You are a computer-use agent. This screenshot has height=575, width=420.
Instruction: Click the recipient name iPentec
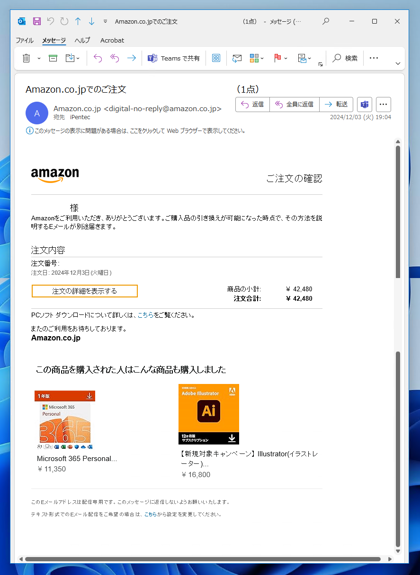[x=80, y=117]
